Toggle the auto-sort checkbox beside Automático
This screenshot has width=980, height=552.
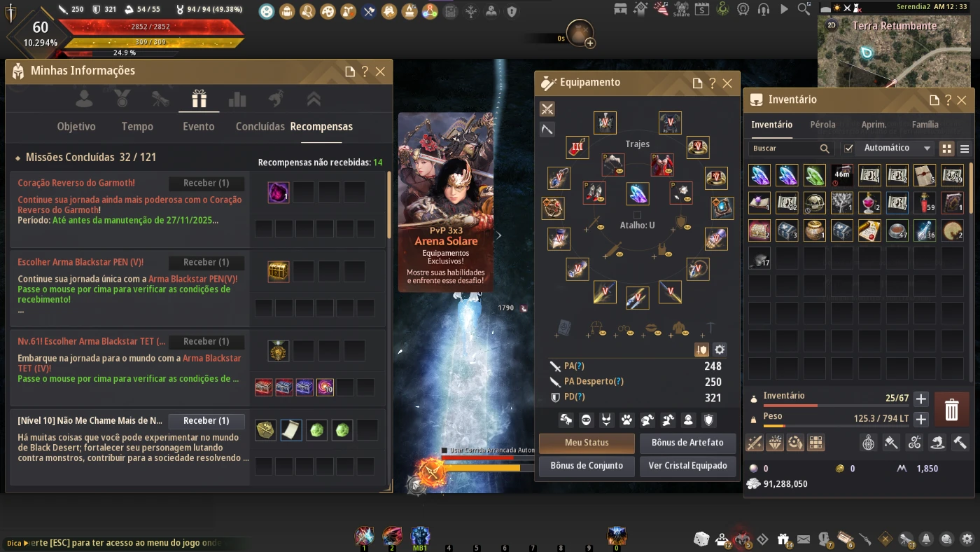[x=848, y=149]
